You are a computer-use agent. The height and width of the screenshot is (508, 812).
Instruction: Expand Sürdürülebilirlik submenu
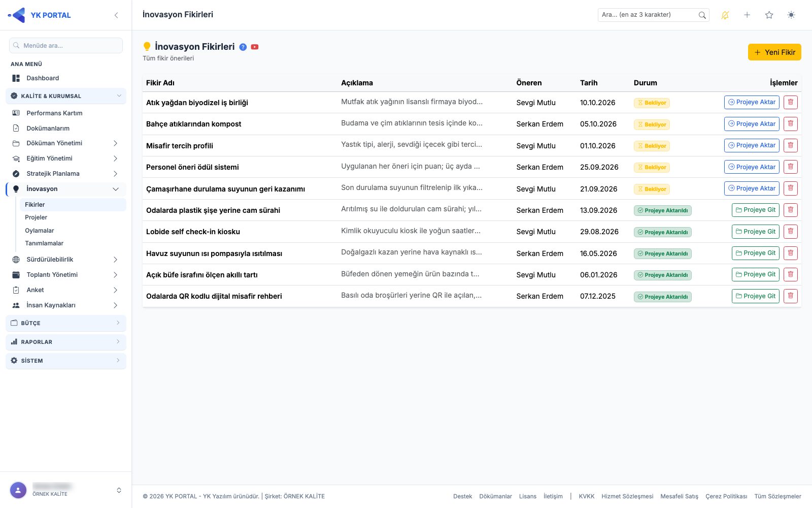(66, 260)
